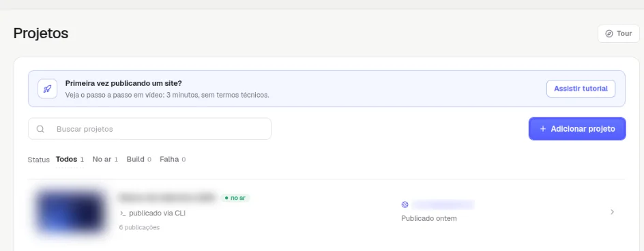Screen dimensions: 644x251
Task: Open project details via the right chevron
Action: click(x=612, y=212)
